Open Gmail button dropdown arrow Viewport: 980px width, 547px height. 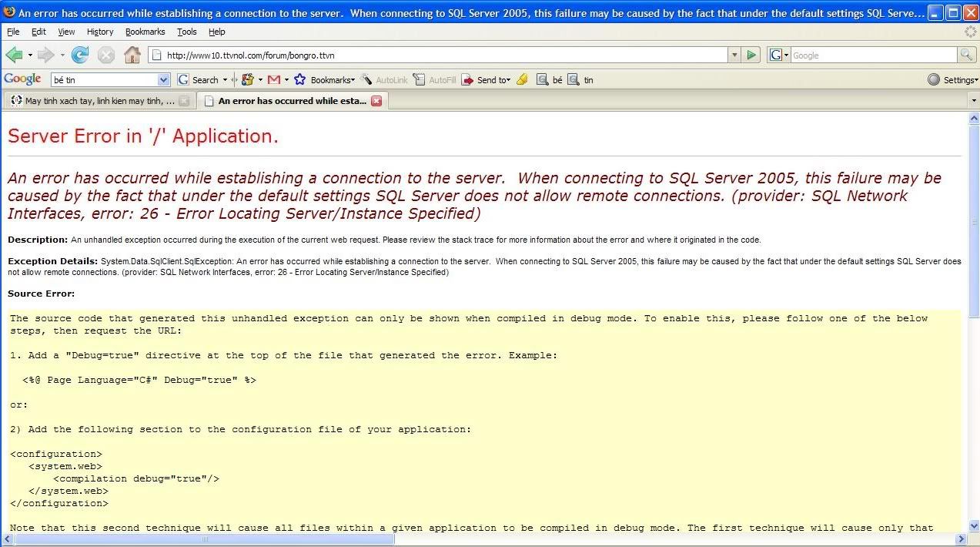(286, 79)
